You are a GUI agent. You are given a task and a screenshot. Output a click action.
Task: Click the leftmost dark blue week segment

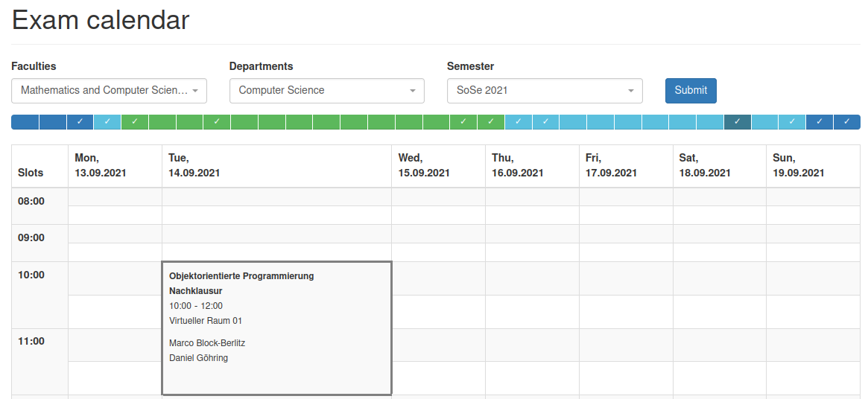(x=25, y=122)
